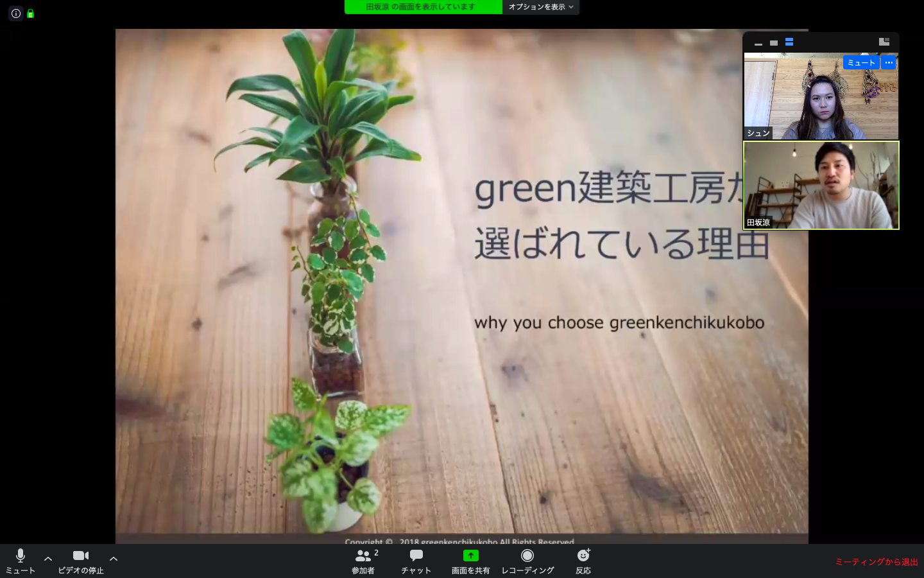Click the blue ミュート button on participant video
This screenshot has height=578, width=924.
[x=860, y=62]
